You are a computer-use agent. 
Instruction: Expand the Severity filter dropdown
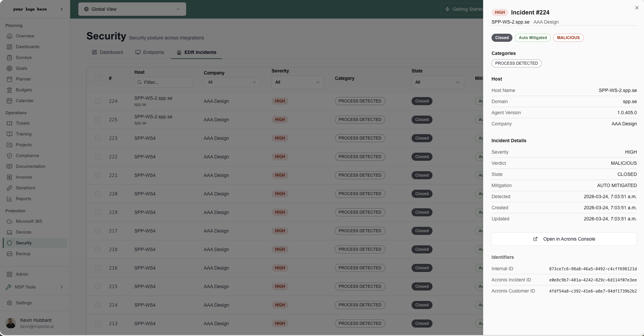(297, 82)
